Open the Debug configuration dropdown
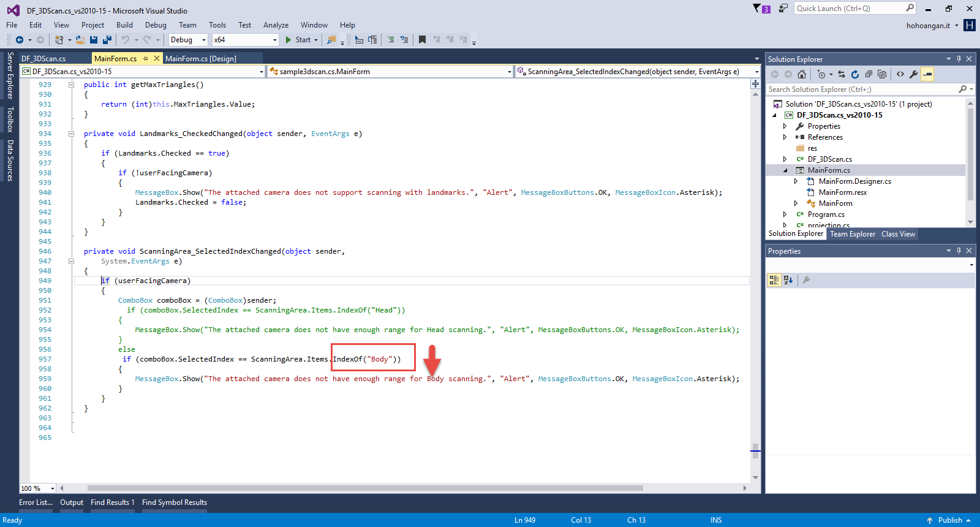Viewport: 980px width, 527px height. tap(189, 40)
